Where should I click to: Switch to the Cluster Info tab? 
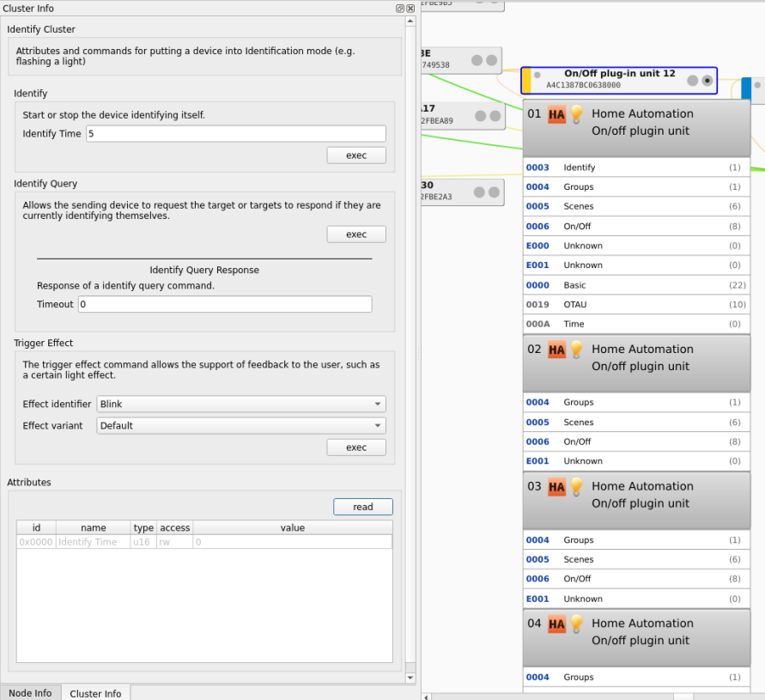coord(95,693)
